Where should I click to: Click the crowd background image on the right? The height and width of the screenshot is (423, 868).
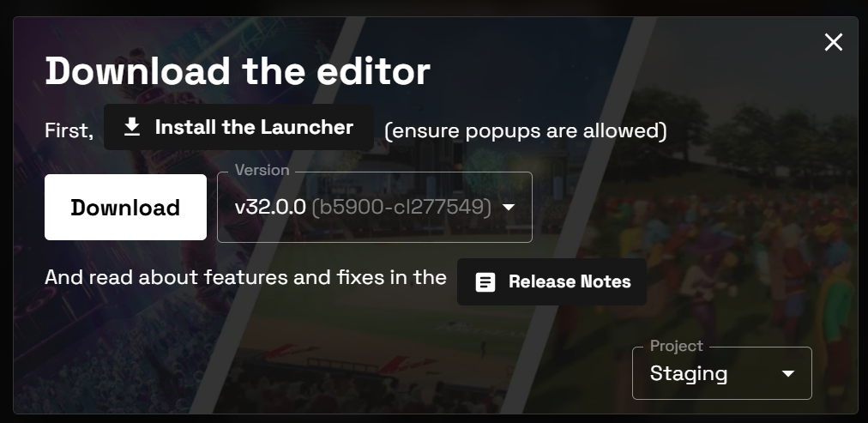pyautogui.click(x=747, y=249)
